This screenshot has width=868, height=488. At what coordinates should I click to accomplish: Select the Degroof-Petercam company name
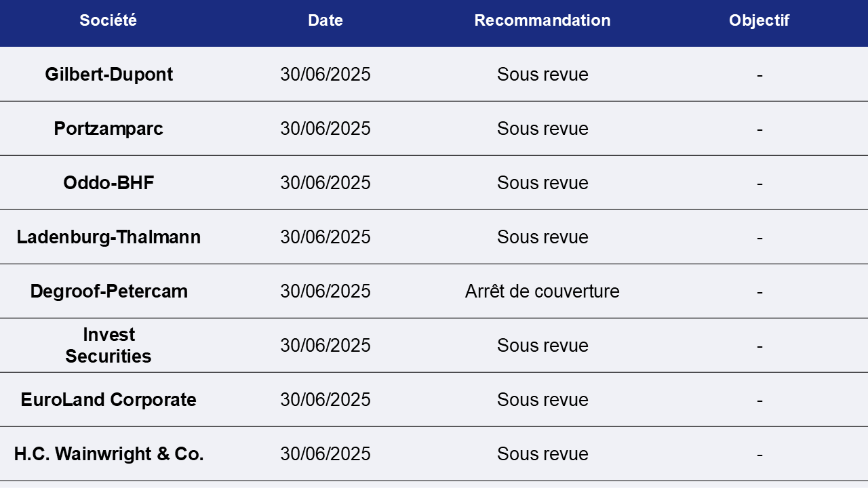coord(108,291)
